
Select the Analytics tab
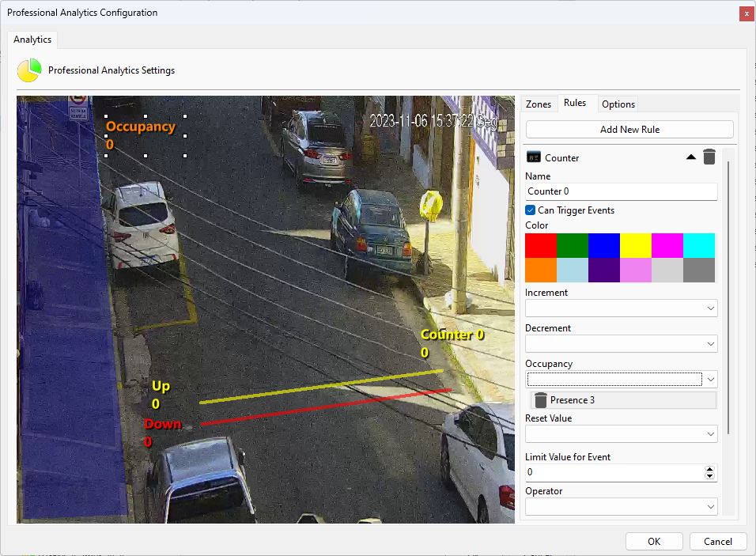coord(32,40)
